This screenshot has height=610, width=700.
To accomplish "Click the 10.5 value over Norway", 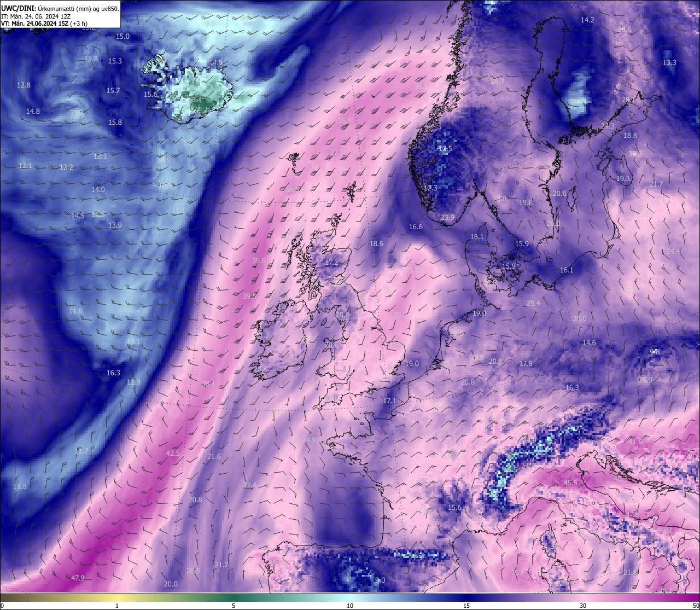I will coord(445,148).
